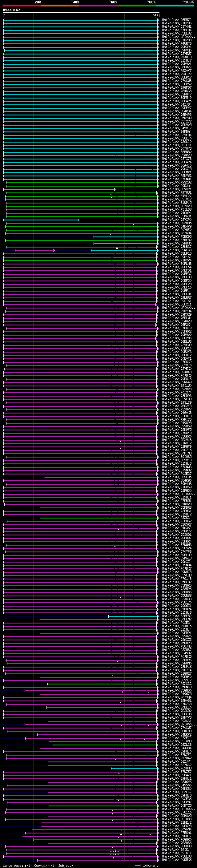Select the UniRef100_Q10Y34 label

[x=177, y=311]
